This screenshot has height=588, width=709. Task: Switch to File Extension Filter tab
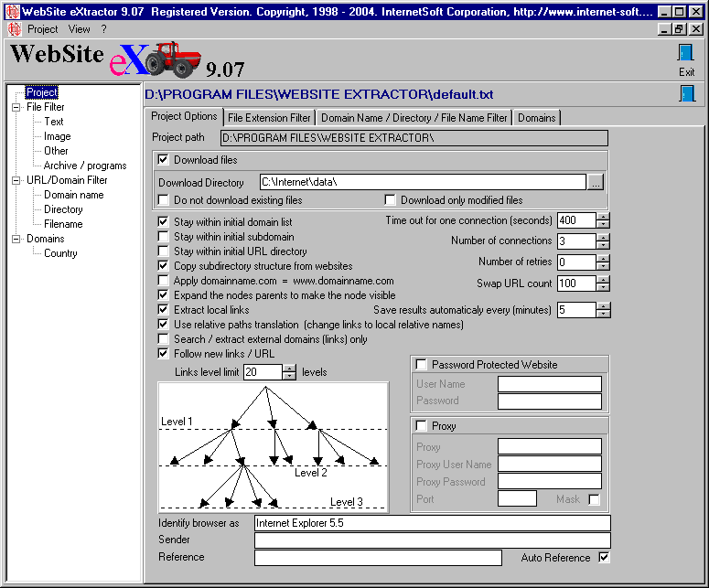coord(269,118)
